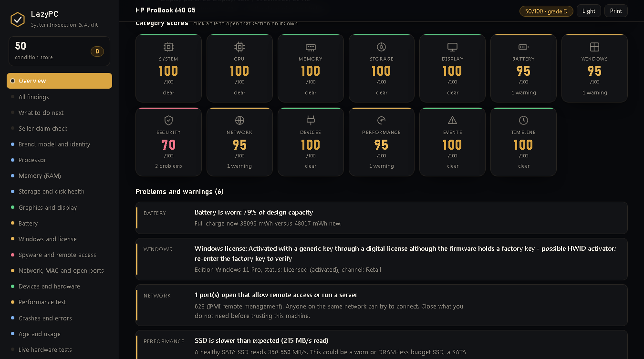644x359 pixels.
Task: Click the Battery icon in category scores
Action: 523,47
